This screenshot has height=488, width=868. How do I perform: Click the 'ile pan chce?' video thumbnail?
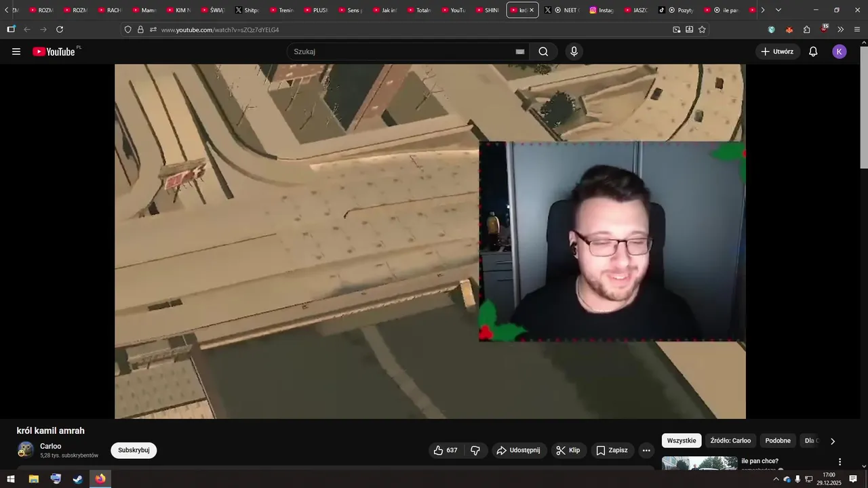tap(699, 464)
